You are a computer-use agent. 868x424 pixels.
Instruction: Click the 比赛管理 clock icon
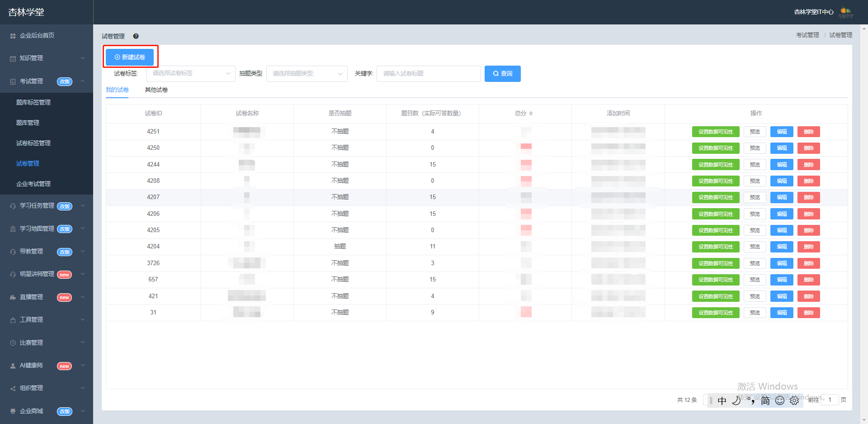[13, 343]
